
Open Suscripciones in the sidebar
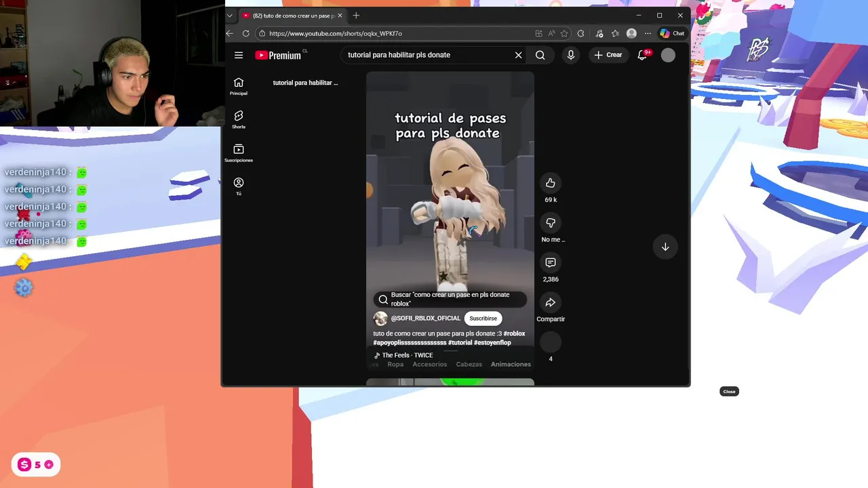point(239,152)
